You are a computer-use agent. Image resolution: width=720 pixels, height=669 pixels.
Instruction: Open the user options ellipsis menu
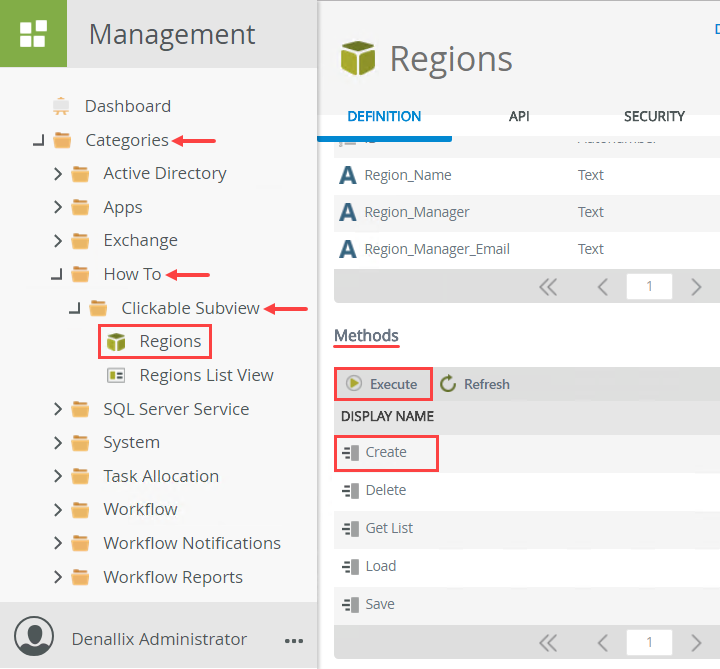(x=293, y=640)
